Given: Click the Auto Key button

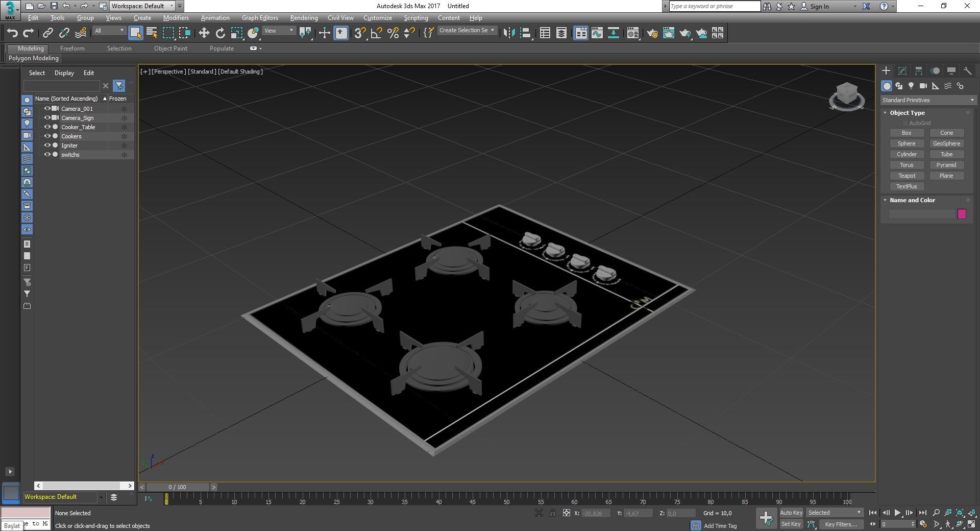Looking at the screenshot, I should (x=791, y=513).
